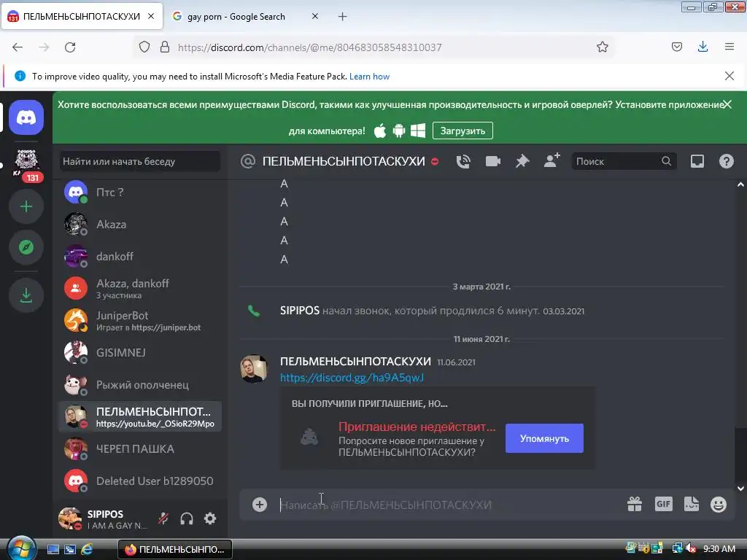The image size is (747, 560).
Task: Click browser address bar URL
Action: [x=309, y=47]
